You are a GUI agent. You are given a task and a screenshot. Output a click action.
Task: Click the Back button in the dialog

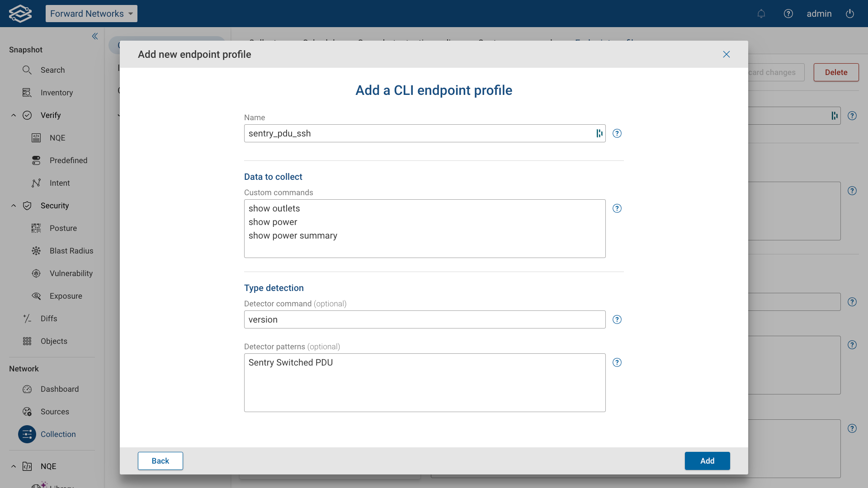[160, 461]
